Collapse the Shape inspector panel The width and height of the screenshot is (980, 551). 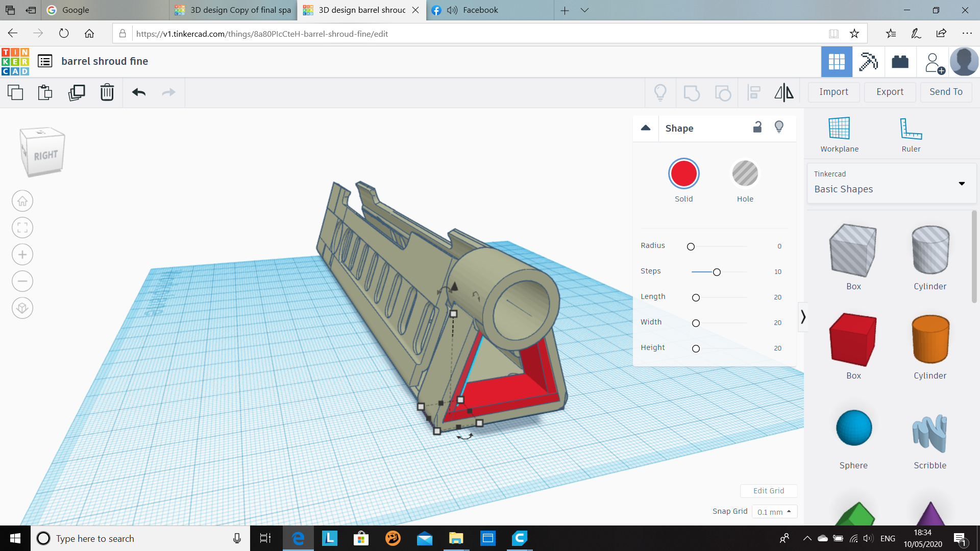coord(646,128)
